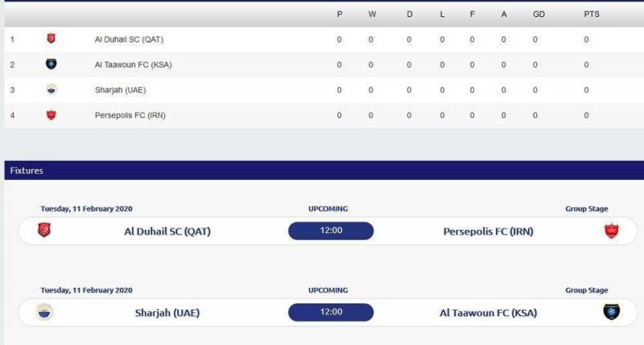
Task: Click Persepolis crest in first fixture
Action: 612,232
